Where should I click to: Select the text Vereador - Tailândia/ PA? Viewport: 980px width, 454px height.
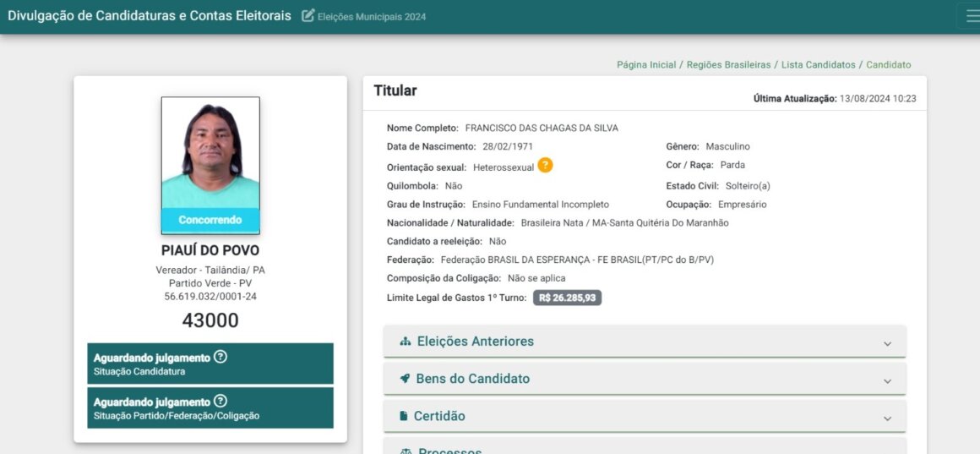point(210,271)
